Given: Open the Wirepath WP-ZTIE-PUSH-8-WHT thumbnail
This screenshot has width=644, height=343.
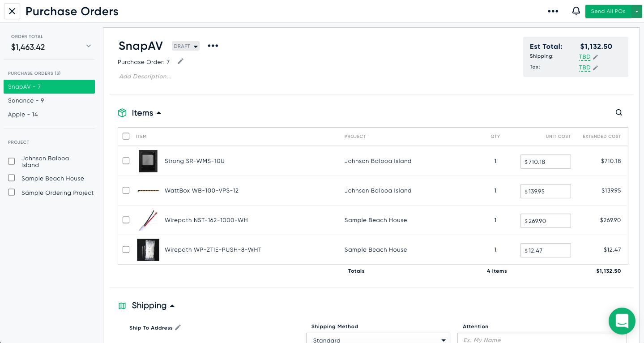Looking at the screenshot, I should coord(148,250).
